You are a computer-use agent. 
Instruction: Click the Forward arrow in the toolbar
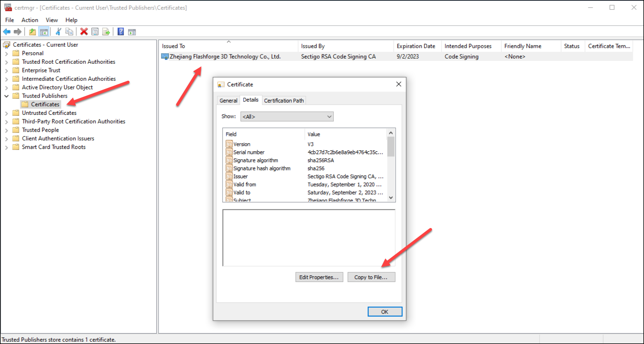tap(18, 32)
